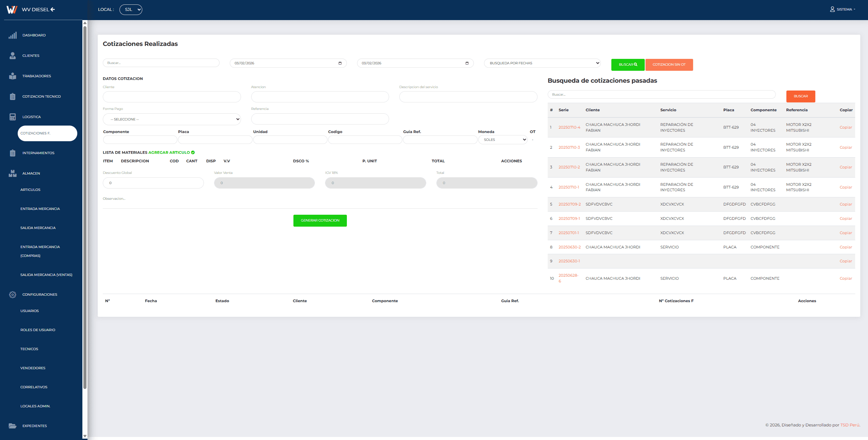Screen dimensions: 868x440
Task: Click the Generar Cotizacion button
Action: click(320, 221)
